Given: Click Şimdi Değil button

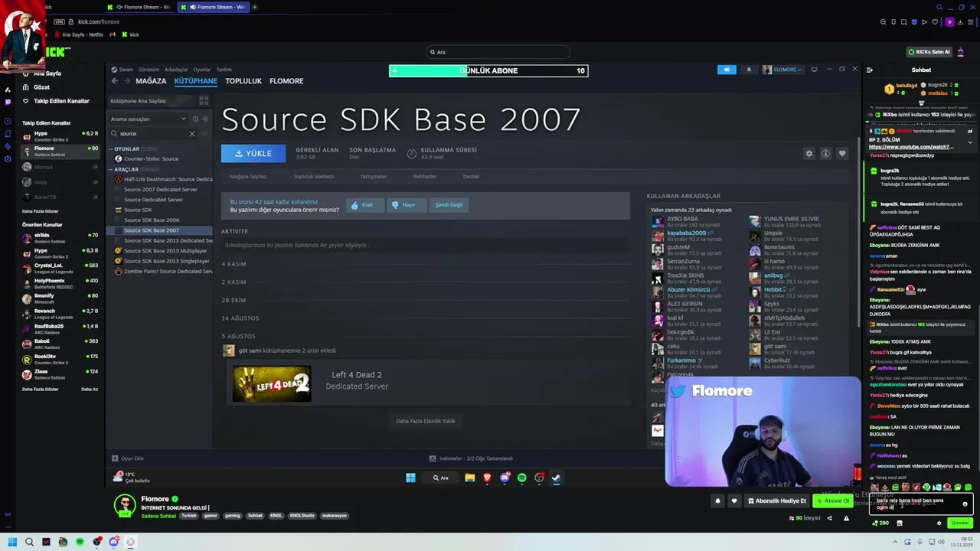Looking at the screenshot, I should click(449, 205).
